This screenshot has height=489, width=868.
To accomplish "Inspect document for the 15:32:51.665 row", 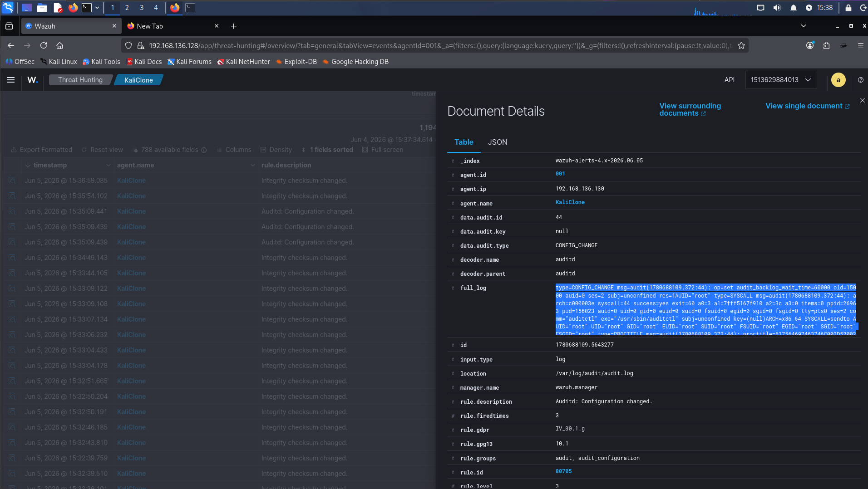I will (12, 381).
